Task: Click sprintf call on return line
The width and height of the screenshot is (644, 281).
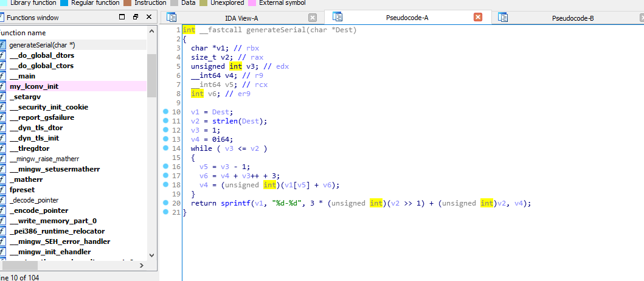Action: (x=236, y=203)
